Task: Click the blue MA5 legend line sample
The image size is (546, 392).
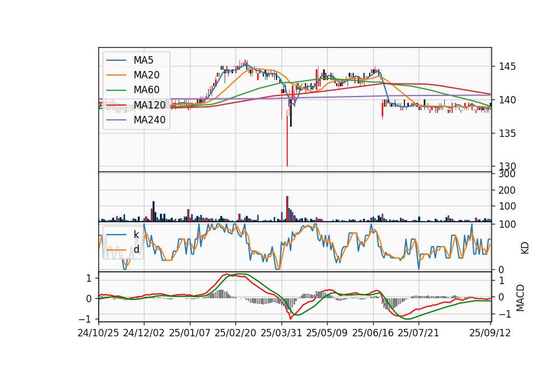Action: click(x=116, y=61)
